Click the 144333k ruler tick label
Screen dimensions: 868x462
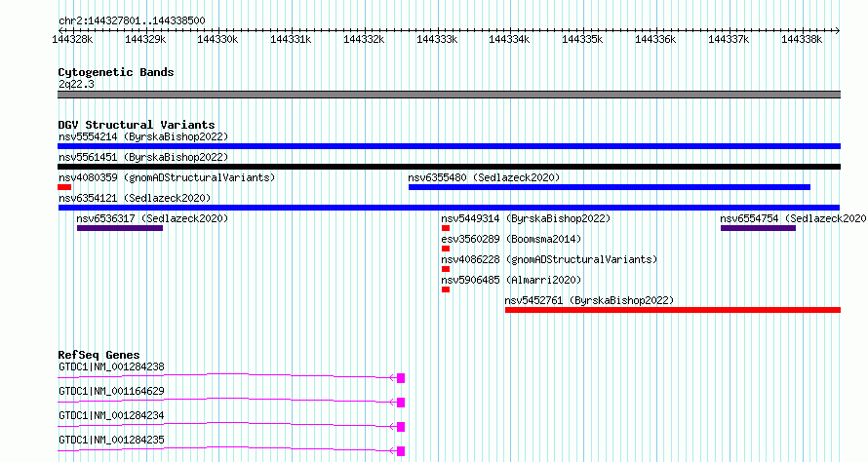437,39
